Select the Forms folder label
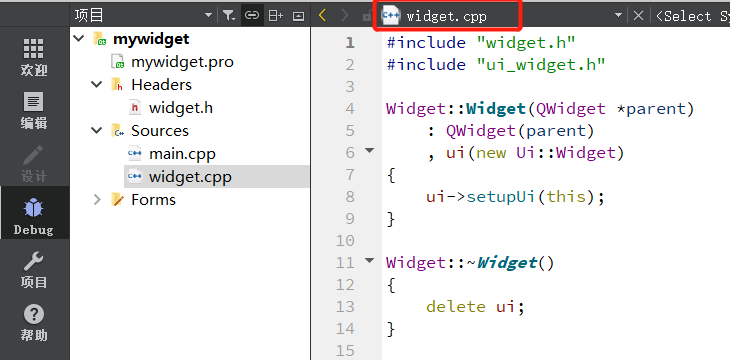Screen dimensions: 730x360 pos(153,200)
